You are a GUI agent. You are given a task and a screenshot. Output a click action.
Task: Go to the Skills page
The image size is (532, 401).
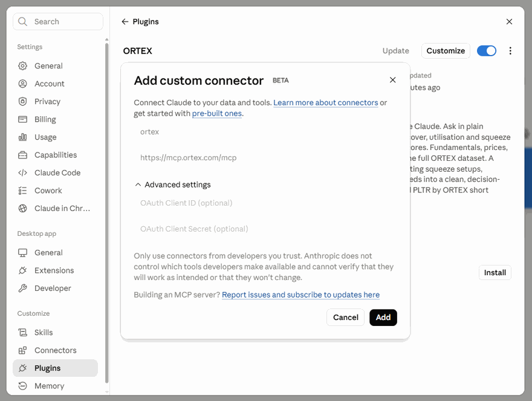tap(55, 333)
